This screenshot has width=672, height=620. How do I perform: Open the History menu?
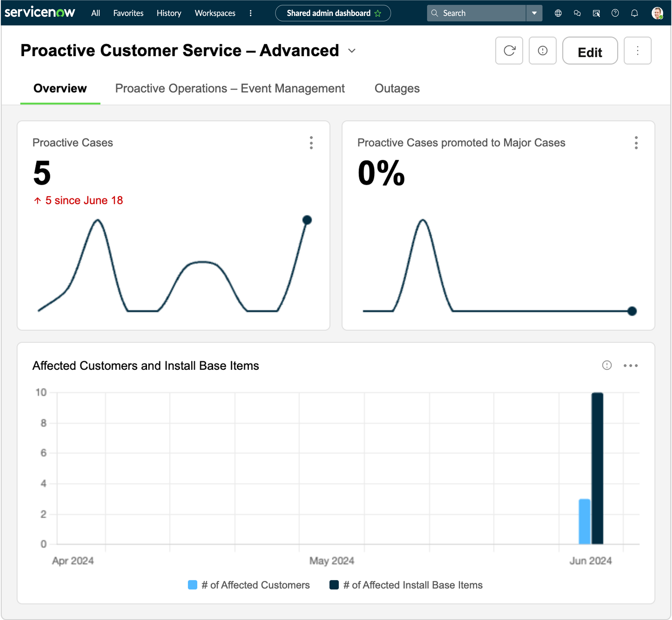pyautogui.click(x=169, y=13)
